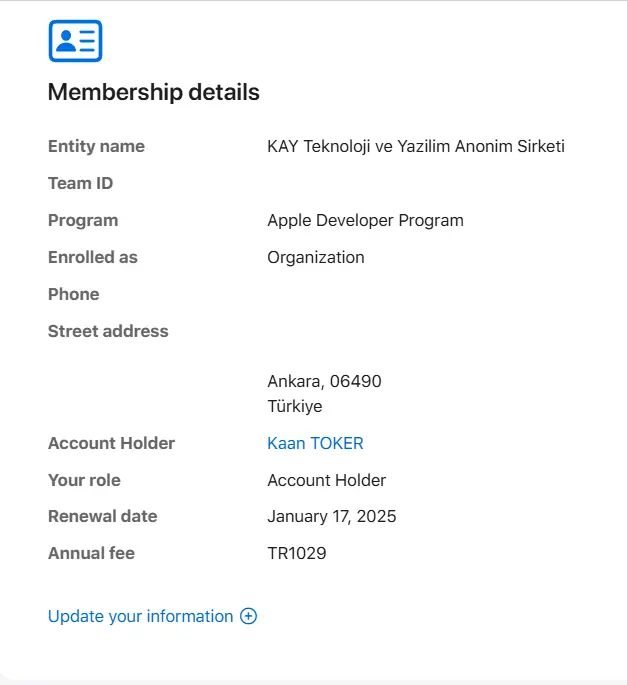Click the Street address label
The image size is (627, 685).
point(108,331)
